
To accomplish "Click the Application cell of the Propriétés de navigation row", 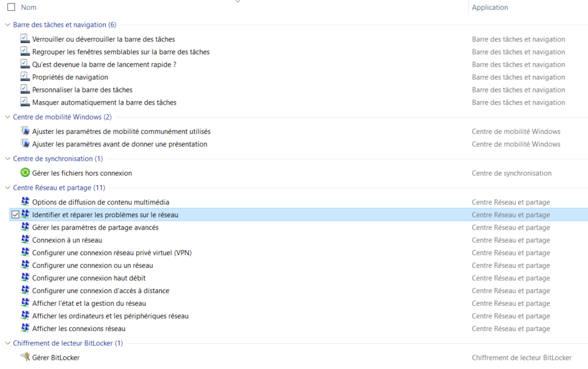I will point(519,77).
